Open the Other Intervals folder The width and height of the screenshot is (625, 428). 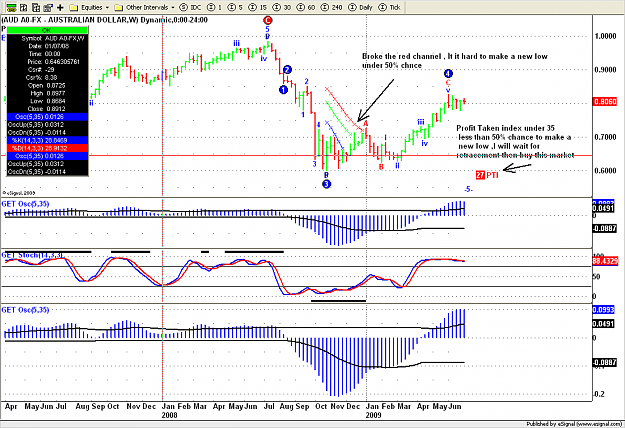point(142,7)
